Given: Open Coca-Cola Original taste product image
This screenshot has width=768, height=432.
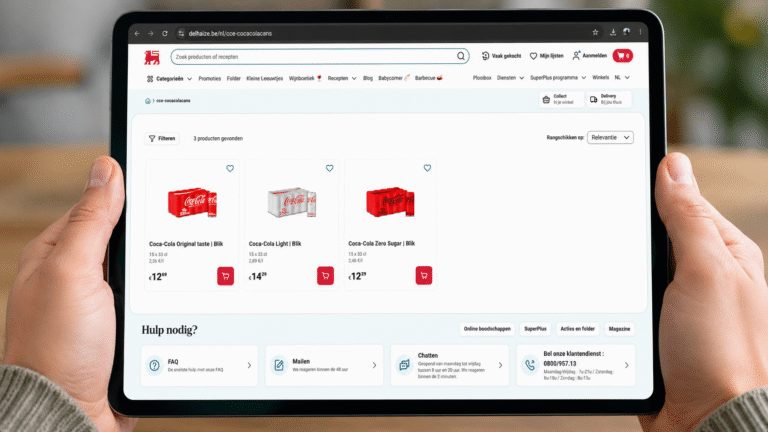Looking at the screenshot, I should coord(192,202).
